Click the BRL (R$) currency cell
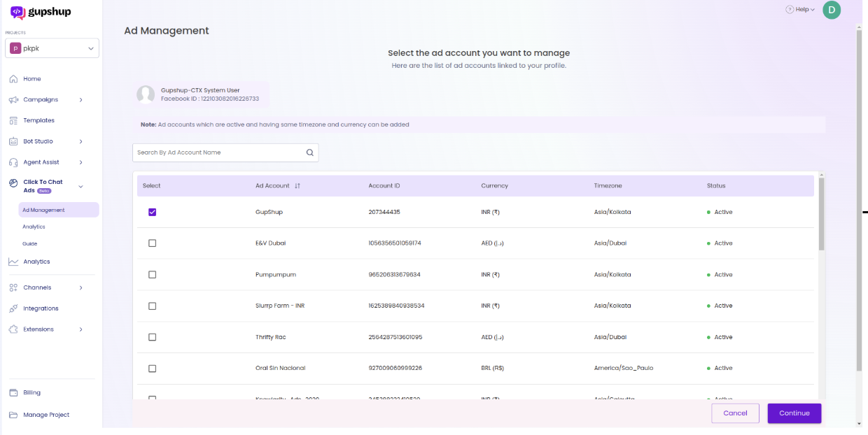 click(x=493, y=369)
